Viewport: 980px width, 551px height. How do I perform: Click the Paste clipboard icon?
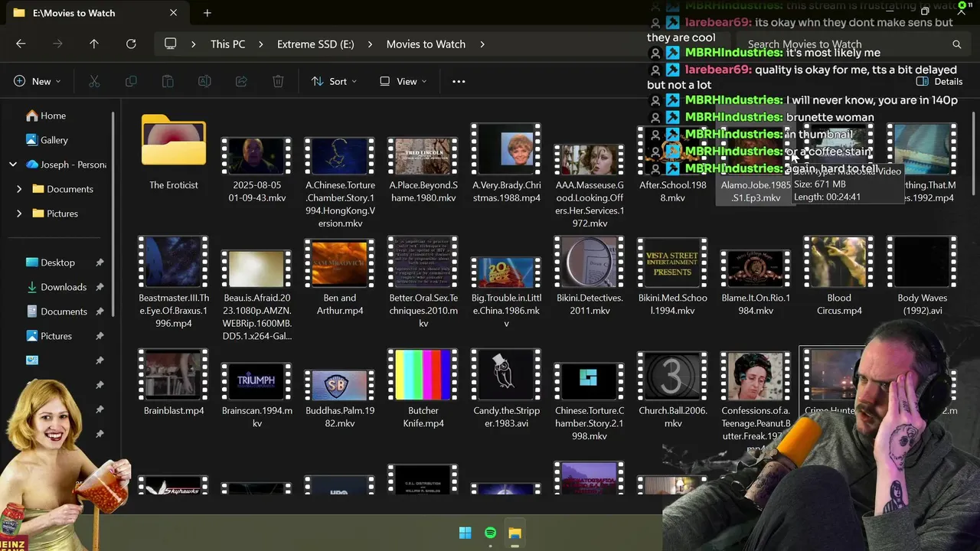(x=168, y=81)
